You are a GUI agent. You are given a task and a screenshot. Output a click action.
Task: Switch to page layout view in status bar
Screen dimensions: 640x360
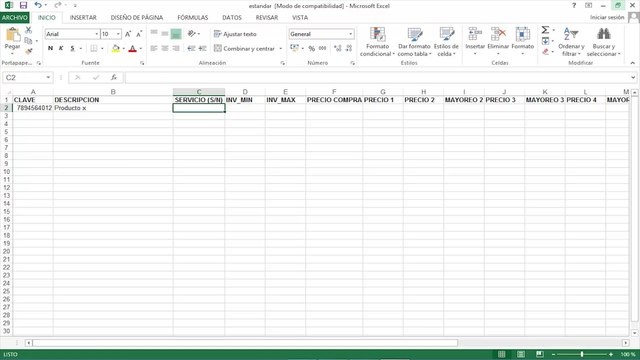click(x=521, y=354)
